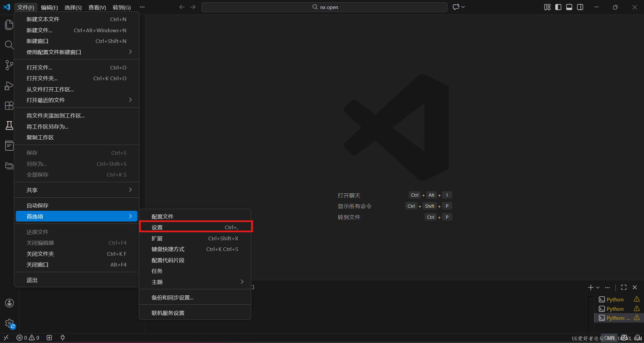The width and height of the screenshot is (644, 343).
Task: Open the Explorer view in activity bar
Action: (9, 25)
